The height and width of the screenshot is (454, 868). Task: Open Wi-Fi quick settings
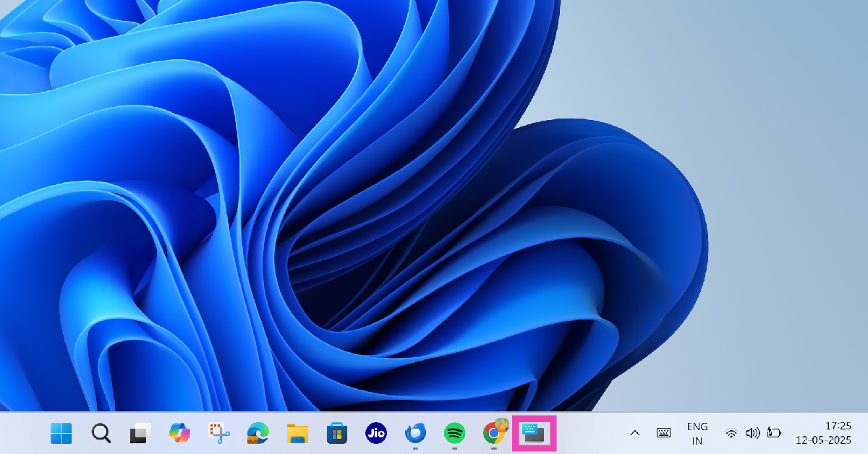(731, 434)
